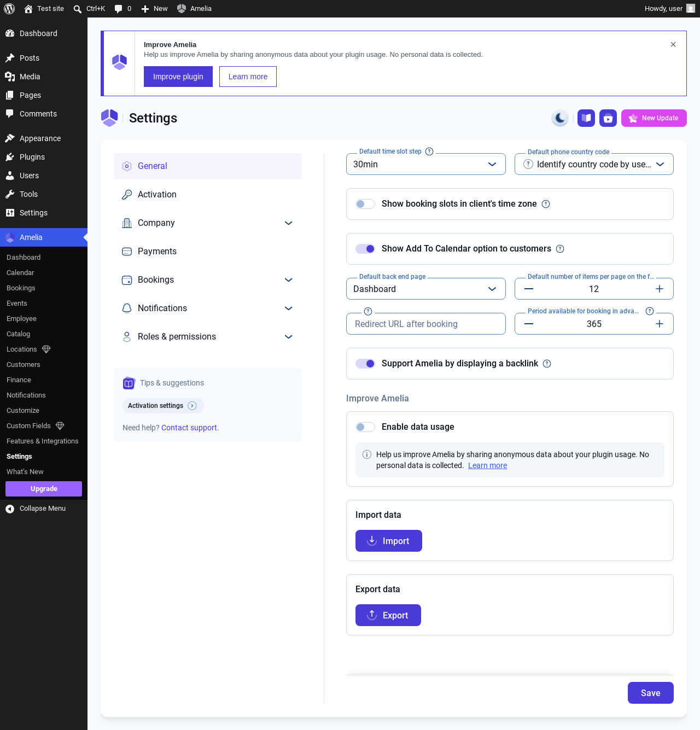Toggle Show Add To Calendar option

pyautogui.click(x=365, y=249)
